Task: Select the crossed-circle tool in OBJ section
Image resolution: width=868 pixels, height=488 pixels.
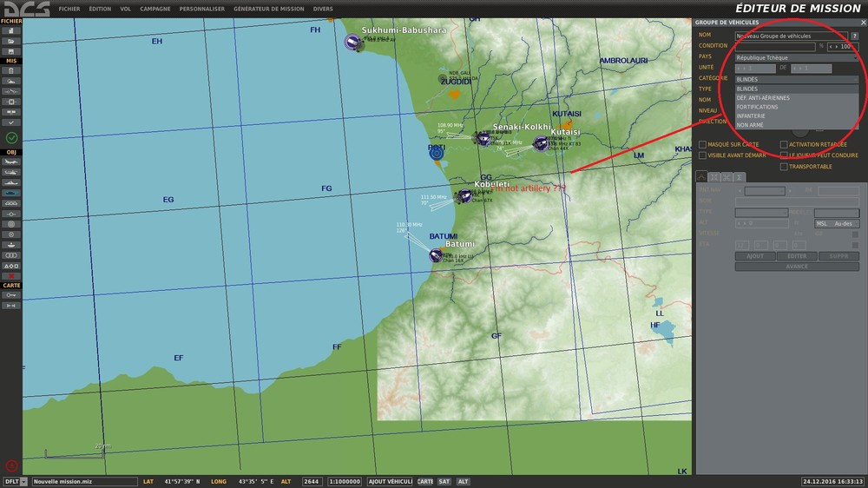Action: click(11, 234)
